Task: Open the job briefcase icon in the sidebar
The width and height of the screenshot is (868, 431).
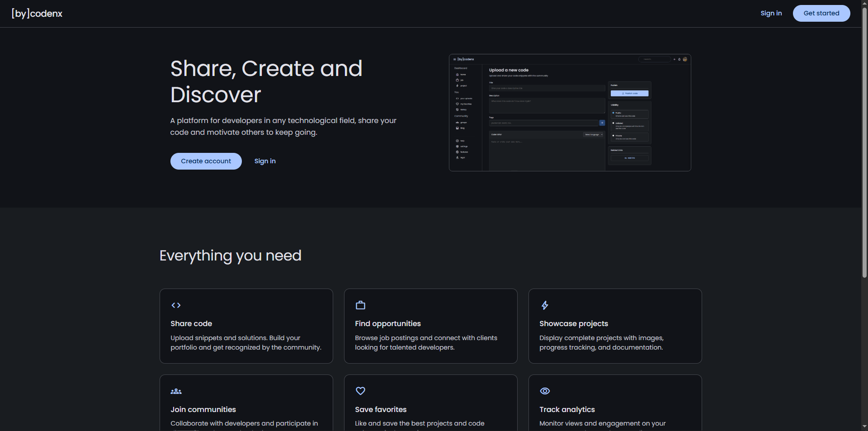Action: pyautogui.click(x=457, y=80)
